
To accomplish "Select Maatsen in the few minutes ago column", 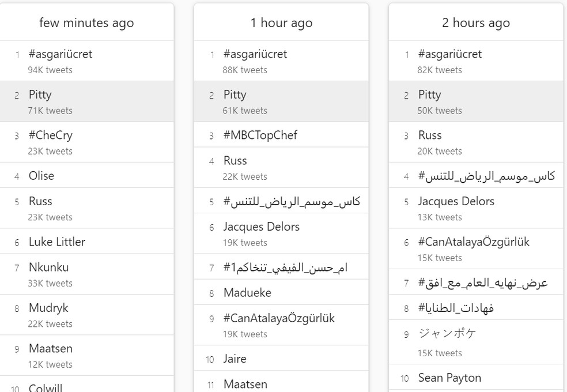I will (51, 349).
